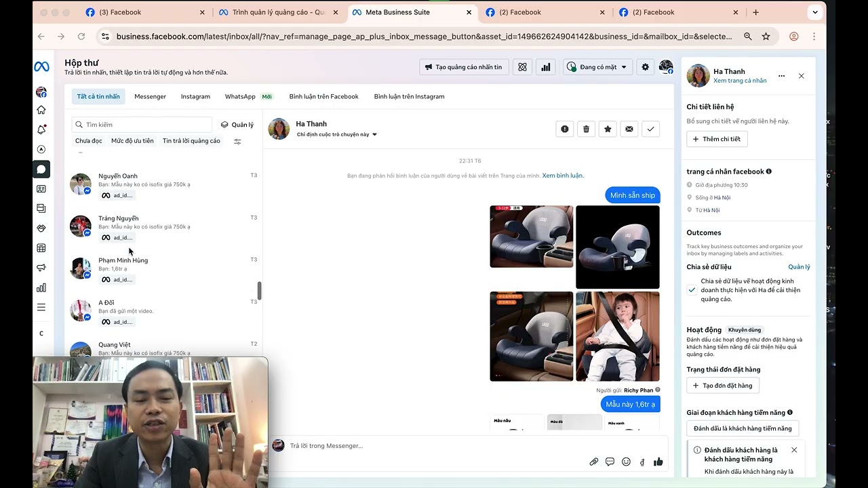868x488 pixels.
Task: Mark conversation done with checkmark icon
Action: (651, 129)
